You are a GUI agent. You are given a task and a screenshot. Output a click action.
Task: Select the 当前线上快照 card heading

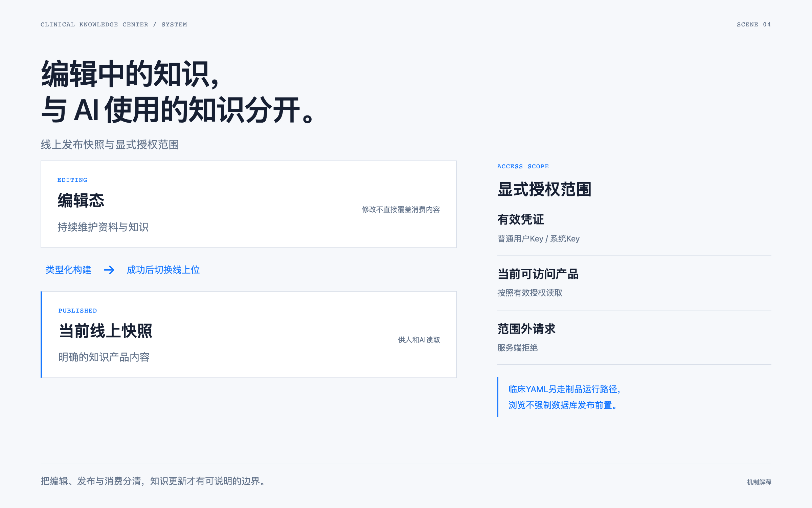(106, 331)
